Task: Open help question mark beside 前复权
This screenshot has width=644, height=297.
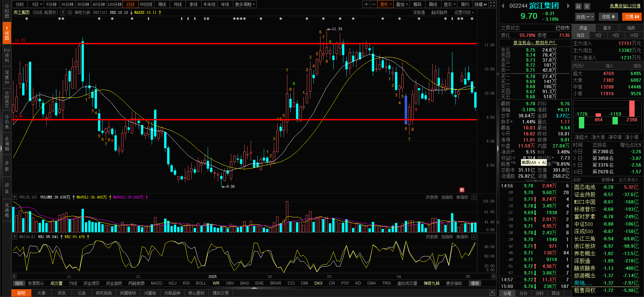Action: tap(63, 12)
